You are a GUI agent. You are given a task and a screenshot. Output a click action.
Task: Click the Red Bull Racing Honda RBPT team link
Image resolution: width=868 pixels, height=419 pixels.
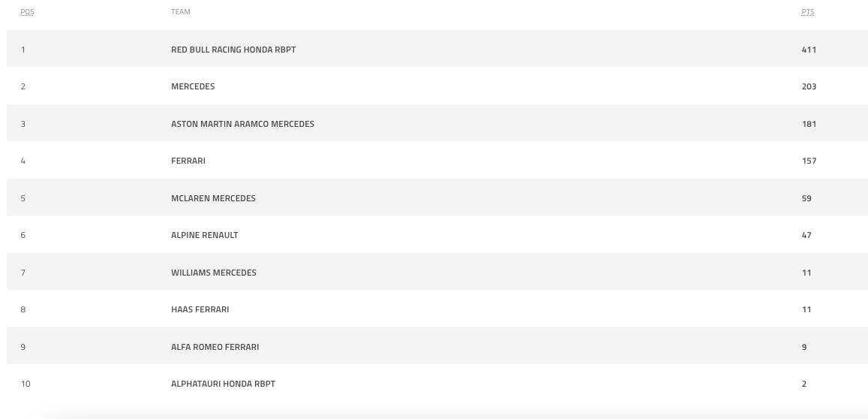tap(233, 50)
